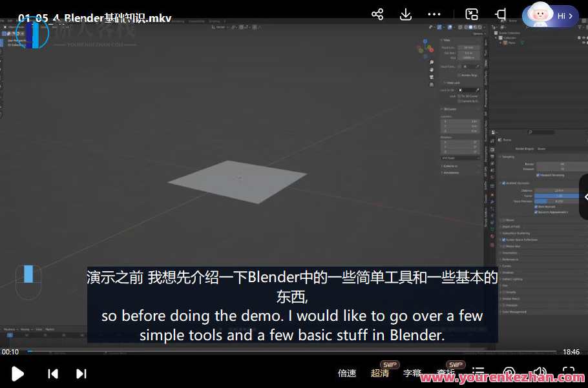Screen dimensions: 588x388
Task: Select the pan hand icon in the viewport
Action: 432,70
